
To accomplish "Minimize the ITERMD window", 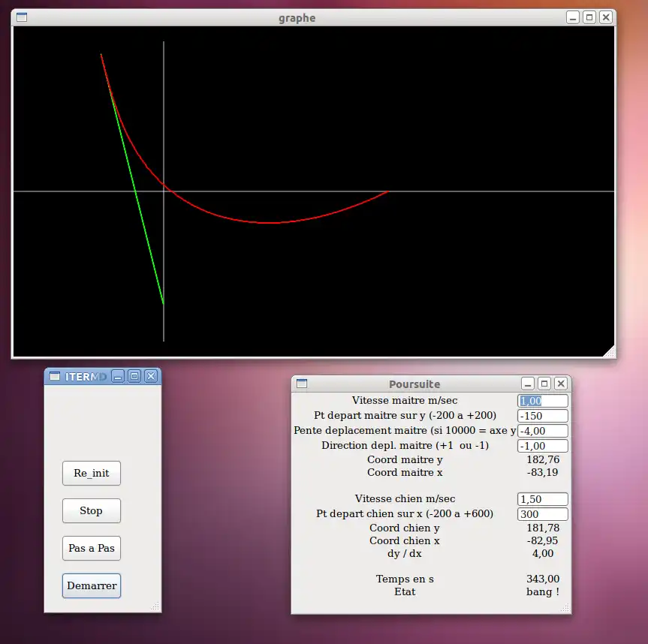I will click(x=118, y=376).
